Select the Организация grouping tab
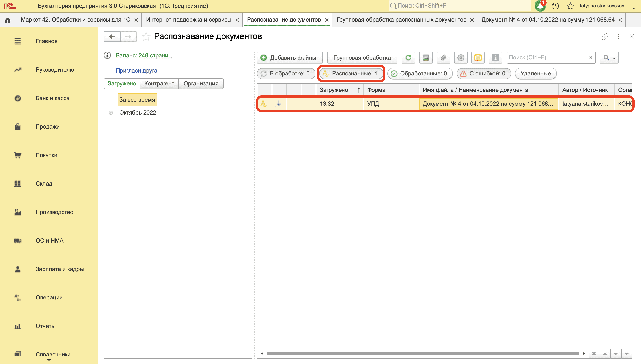Screen dimensions: 641x364 pyautogui.click(x=201, y=83)
